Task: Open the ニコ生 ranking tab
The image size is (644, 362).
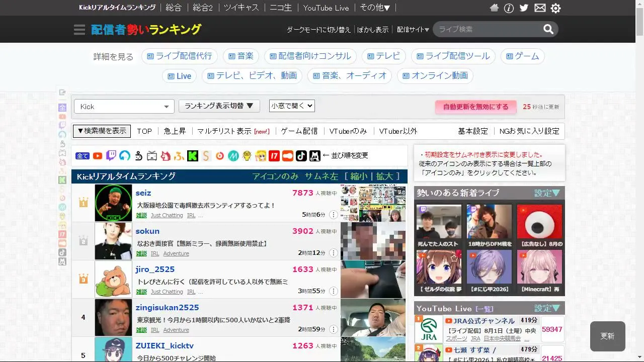Action: [281, 8]
